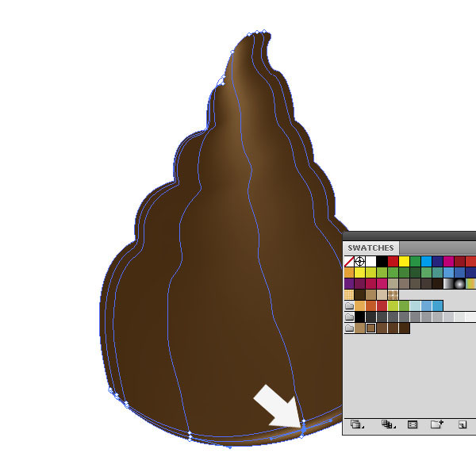Viewport: 476px width, 476px height.
Task: Pick the bright yellow swatch in top row
Action: pos(404,261)
